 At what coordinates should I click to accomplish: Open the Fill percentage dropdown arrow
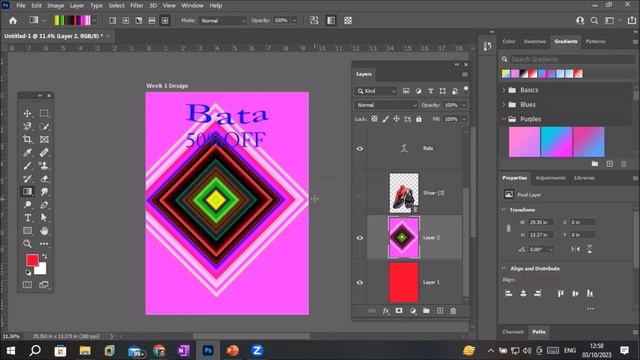[x=464, y=119]
